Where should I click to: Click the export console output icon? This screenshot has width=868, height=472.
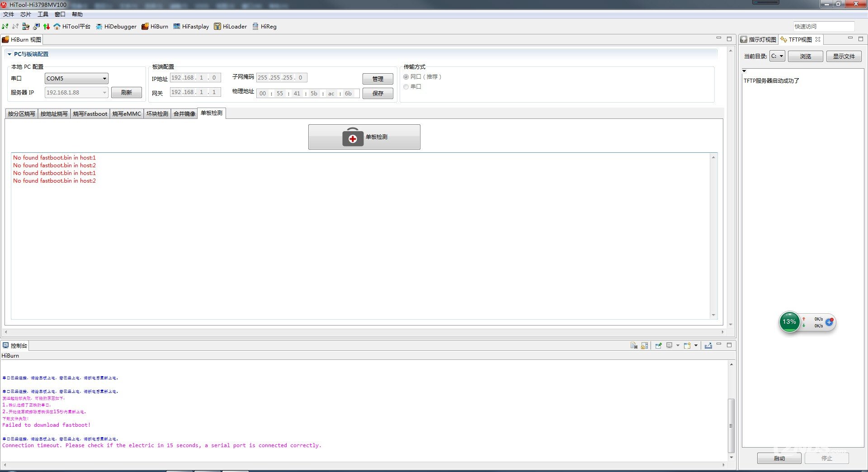(x=708, y=345)
